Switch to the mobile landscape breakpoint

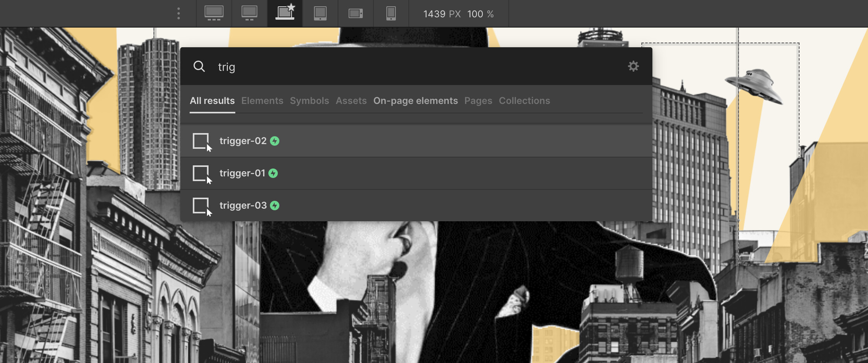tap(356, 13)
